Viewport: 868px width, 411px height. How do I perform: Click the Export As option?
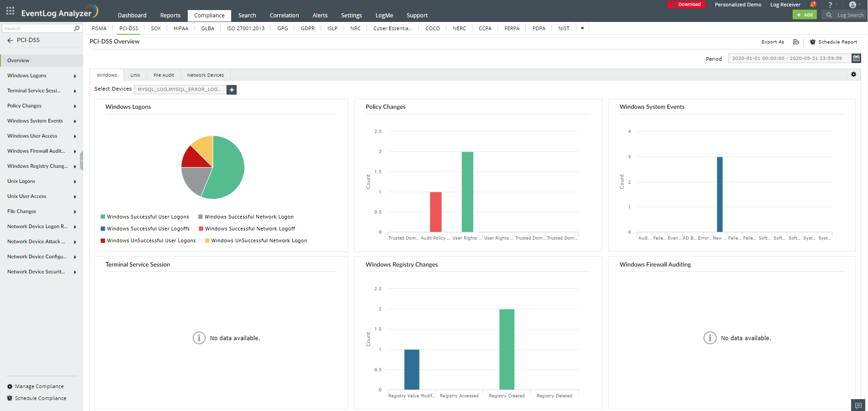(x=773, y=42)
